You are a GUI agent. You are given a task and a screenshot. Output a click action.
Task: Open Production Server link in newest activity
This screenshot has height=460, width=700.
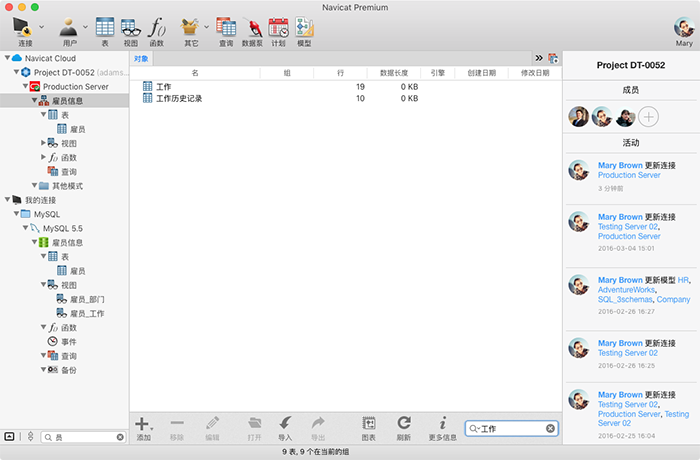click(629, 175)
